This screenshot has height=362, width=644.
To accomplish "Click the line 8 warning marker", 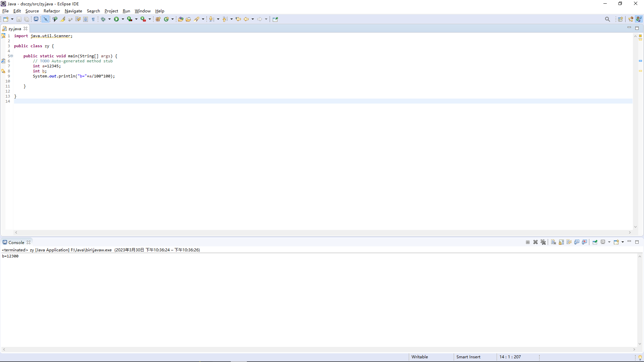I will coord(3,71).
